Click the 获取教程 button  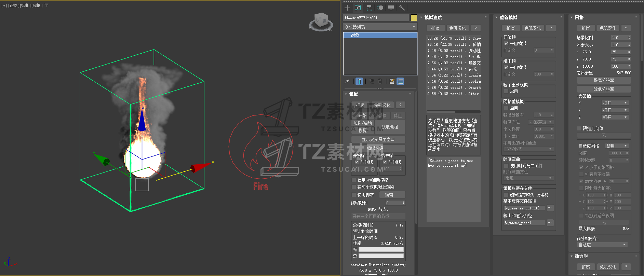[x=390, y=127]
